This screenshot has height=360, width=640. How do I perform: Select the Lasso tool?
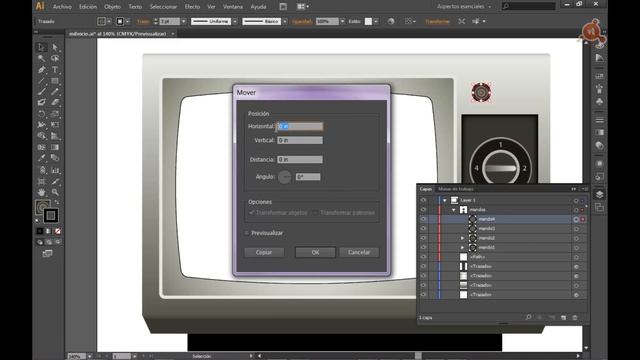[55, 58]
